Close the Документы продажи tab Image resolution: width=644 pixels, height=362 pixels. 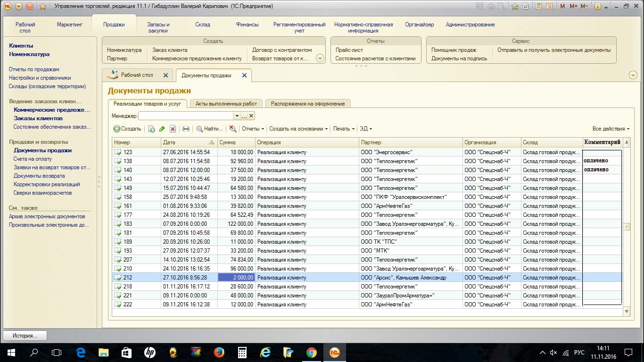244,75
